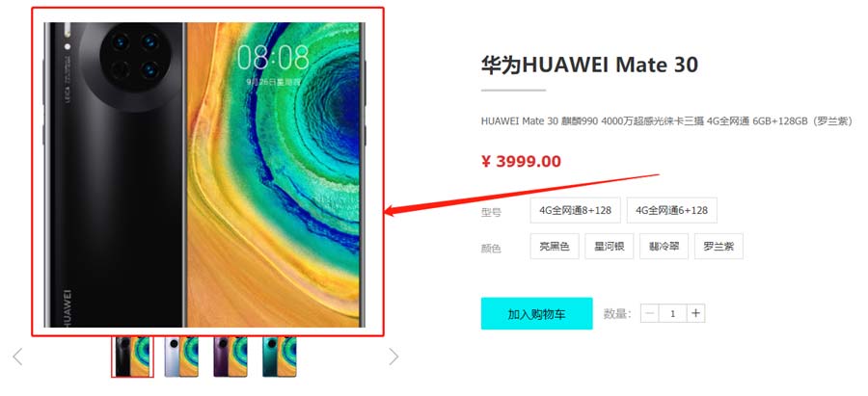Screen dimensions: 868x396
Task: Click the 华为HUAWEI Mate 30 product title
Action: pyautogui.click(x=589, y=66)
